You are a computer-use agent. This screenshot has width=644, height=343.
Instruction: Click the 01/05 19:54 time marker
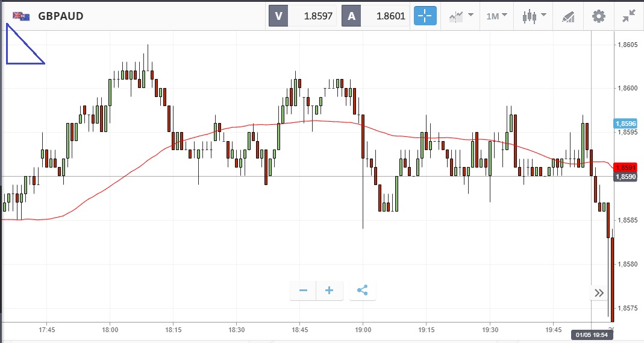click(x=592, y=334)
